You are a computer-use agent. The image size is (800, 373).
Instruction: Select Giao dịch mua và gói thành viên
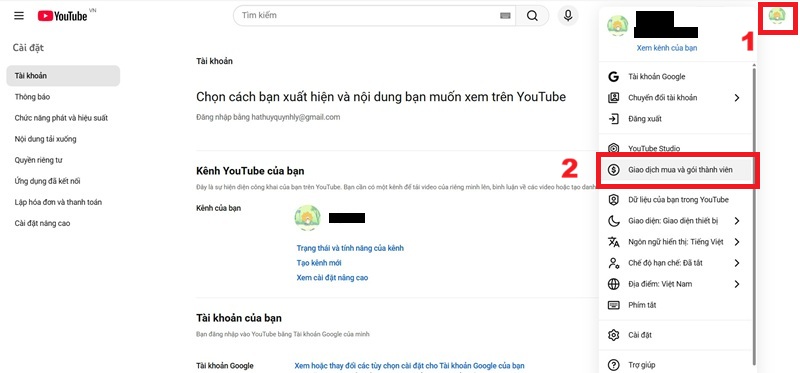pyautogui.click(x=676, y=170)
